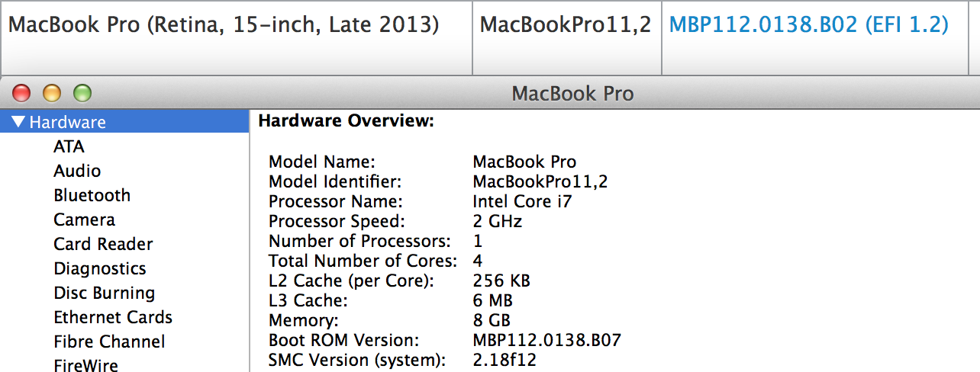Open the Fibre Channel section
The image size is (980, 372).
109,342
